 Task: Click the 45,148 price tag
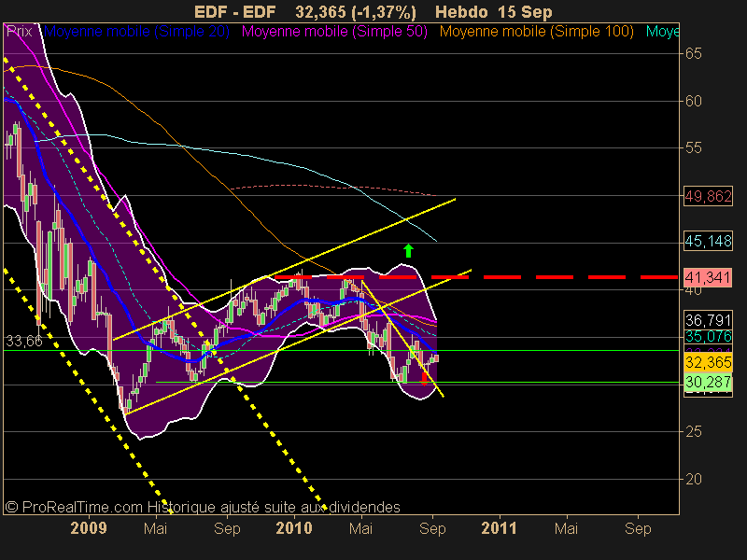(x=708, y=241)
